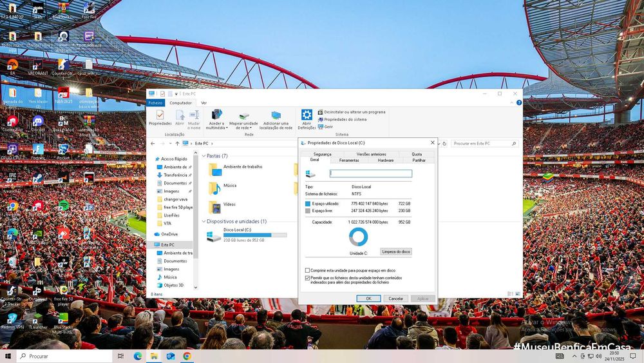644x363 pixels.
Task: Switch to the Partilhar tab
Action: coord(419,161)
